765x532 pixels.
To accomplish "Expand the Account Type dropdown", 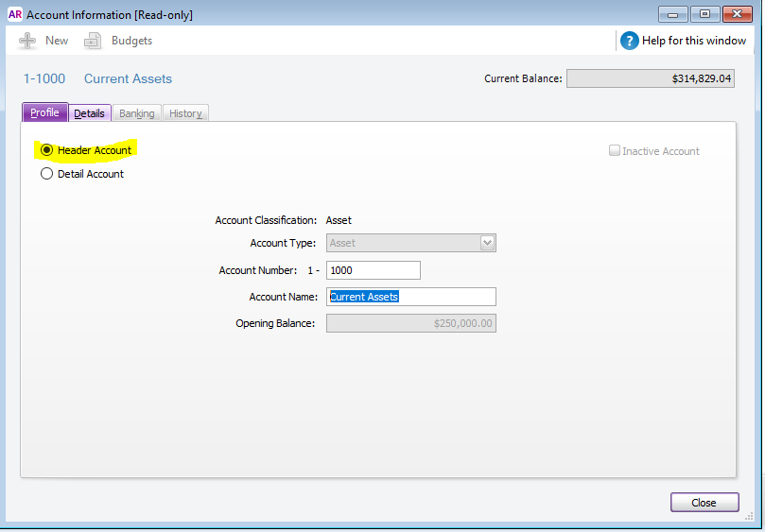I will coord(487,243).
